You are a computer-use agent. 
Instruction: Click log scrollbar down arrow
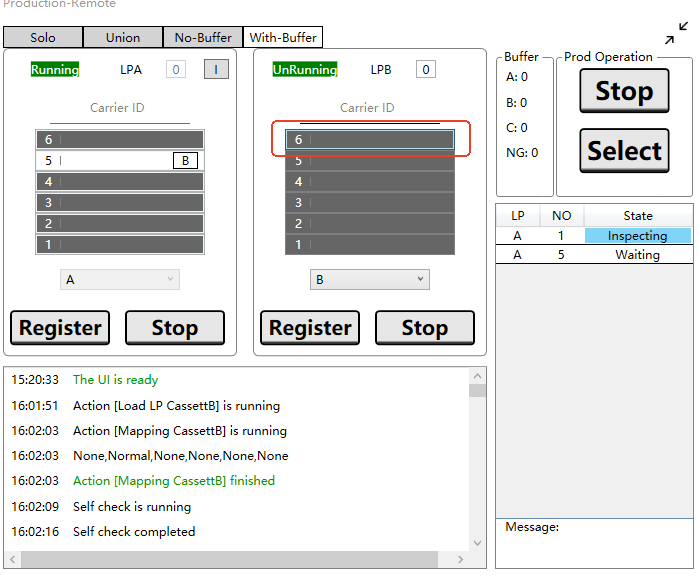pos(477,543)
